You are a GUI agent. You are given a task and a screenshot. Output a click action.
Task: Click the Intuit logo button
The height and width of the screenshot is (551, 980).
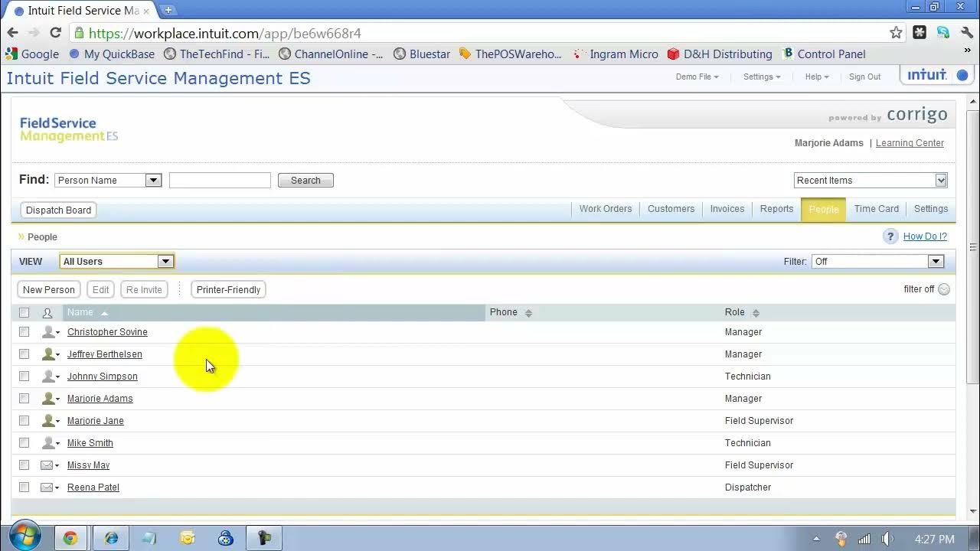point(938,75)
